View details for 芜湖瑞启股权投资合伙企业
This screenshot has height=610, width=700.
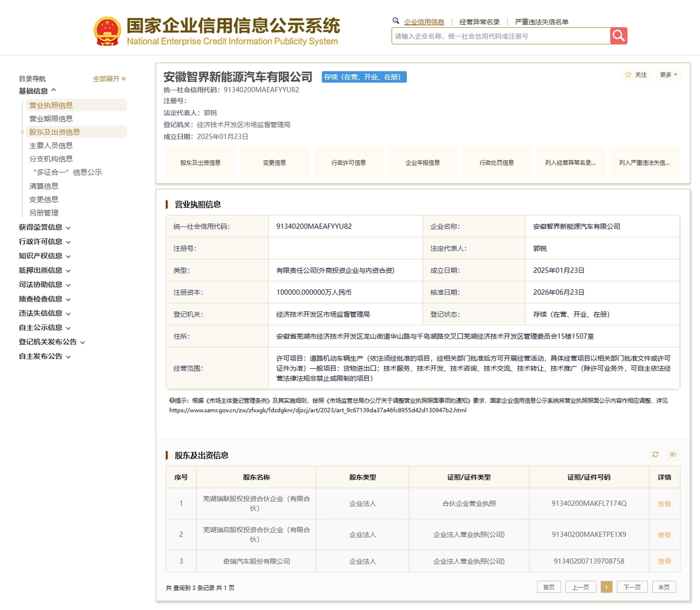664,535
